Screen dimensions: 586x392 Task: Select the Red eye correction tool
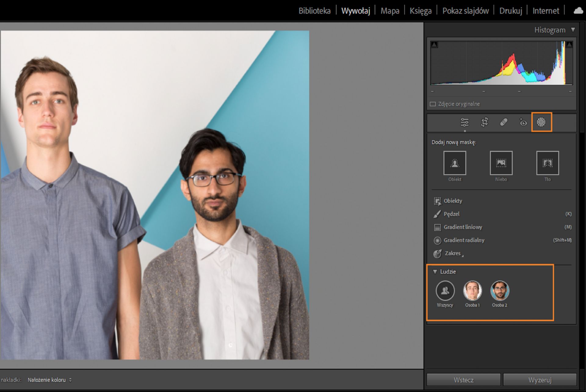pyautogui.click(x=523, y=122)
